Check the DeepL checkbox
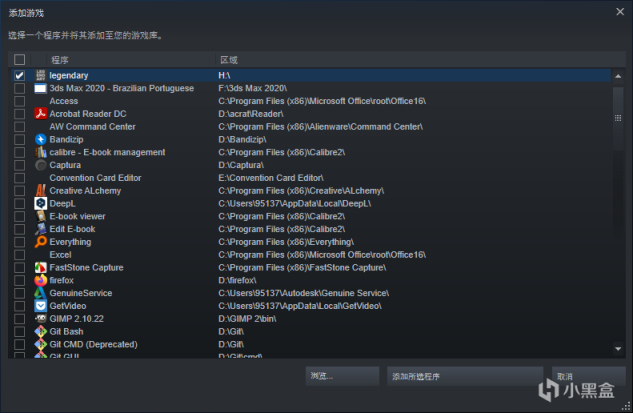The height and width of the screenshot is (413, 633). [19, 203]
